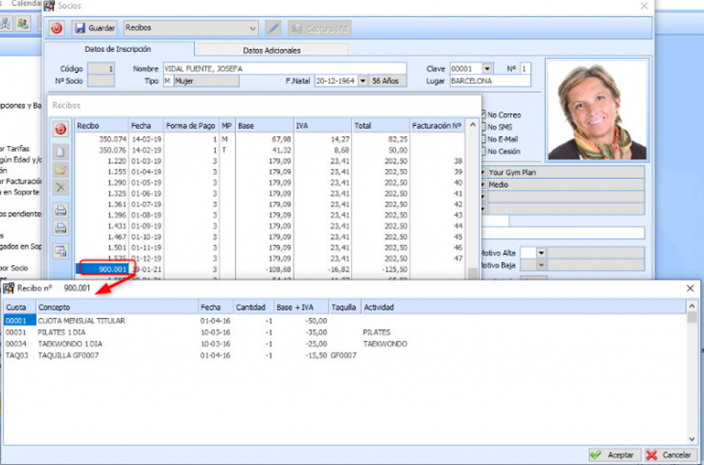Click red exit icon in Recibos panel
Viewport: 704px width, 465px height.
(60, 129)
